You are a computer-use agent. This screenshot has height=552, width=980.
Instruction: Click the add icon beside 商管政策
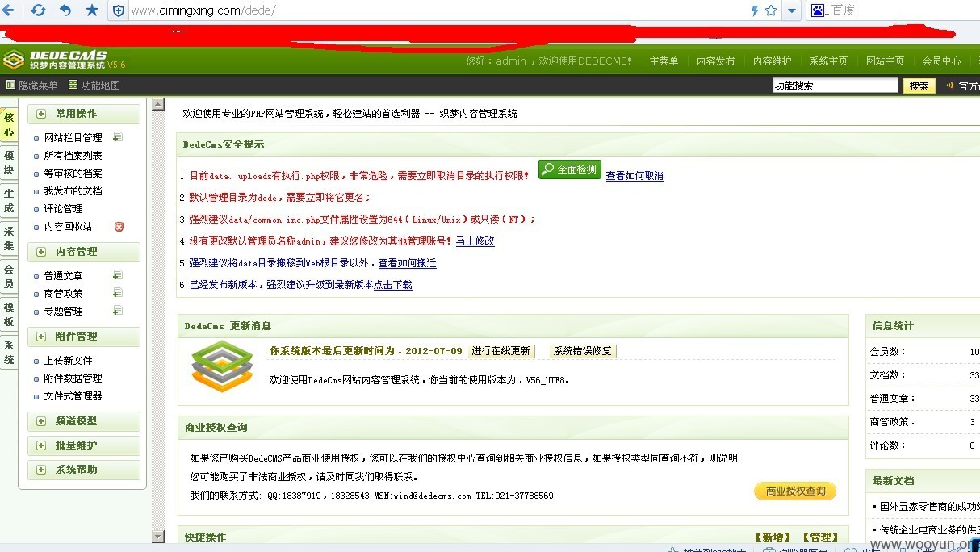pyautogui.click(x=118, y=293)
